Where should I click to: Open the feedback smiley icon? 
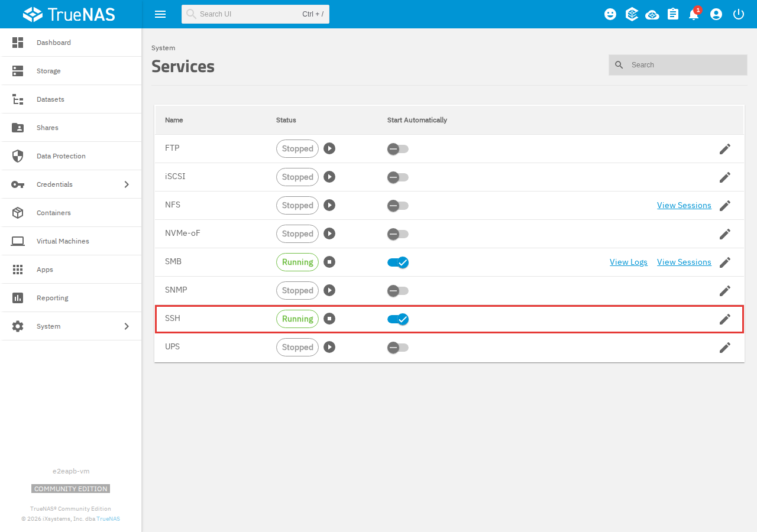610,14
